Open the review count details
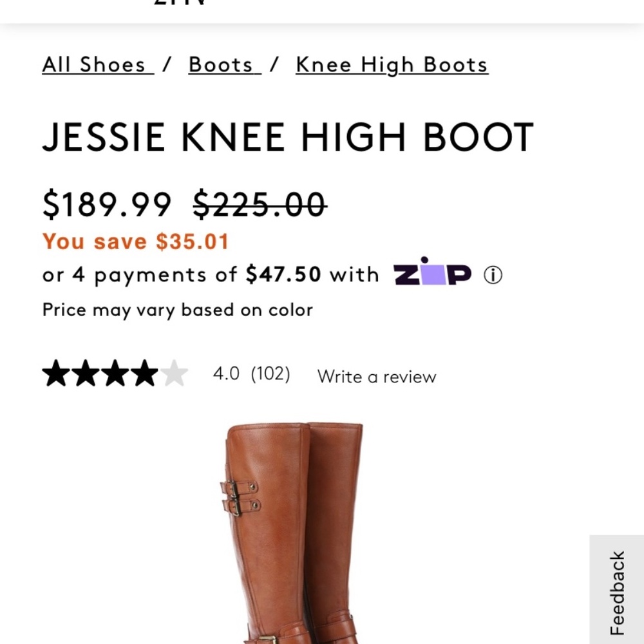Image resolution: width=644 pixels, height=644 pixels. click(271, 374)
